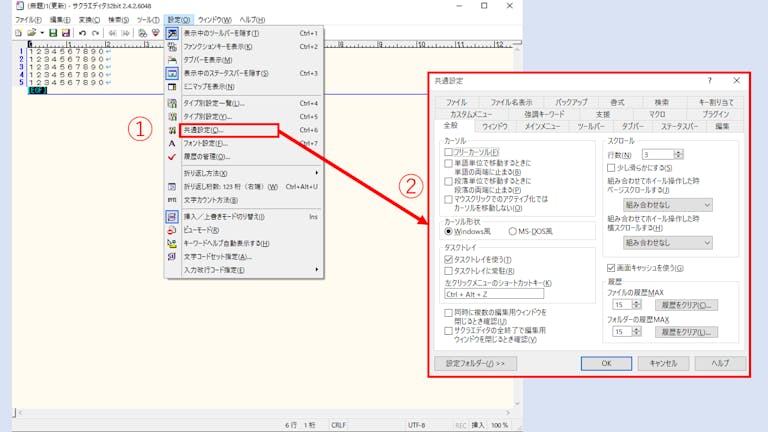Image resolution: width=768 pixels, height=432 pixels.
Task: Click the 文字カウント方法 menu icon
Action: click(x=172, y=200)
